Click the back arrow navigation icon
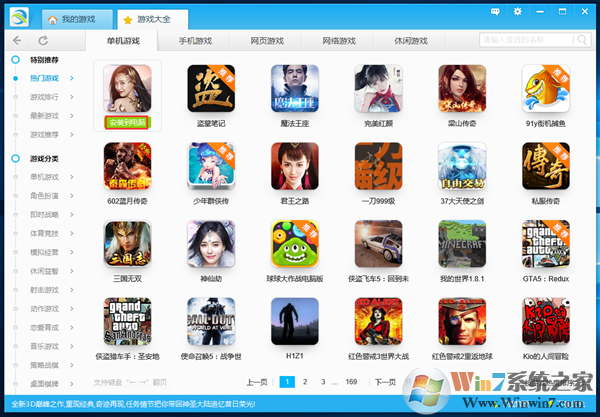 (x=17, y=40)
